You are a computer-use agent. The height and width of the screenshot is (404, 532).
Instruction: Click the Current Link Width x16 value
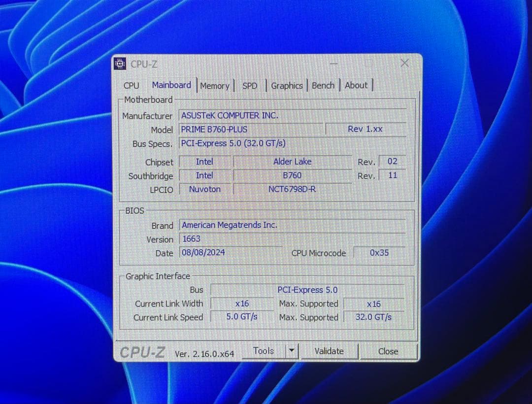coord(242,303)
